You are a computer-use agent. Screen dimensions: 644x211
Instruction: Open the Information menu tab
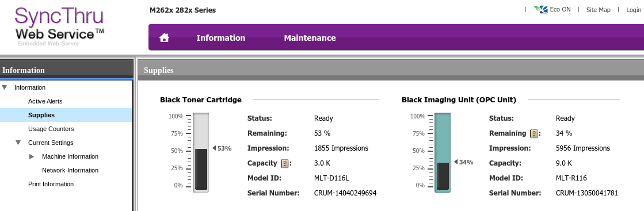coord(220,38)
